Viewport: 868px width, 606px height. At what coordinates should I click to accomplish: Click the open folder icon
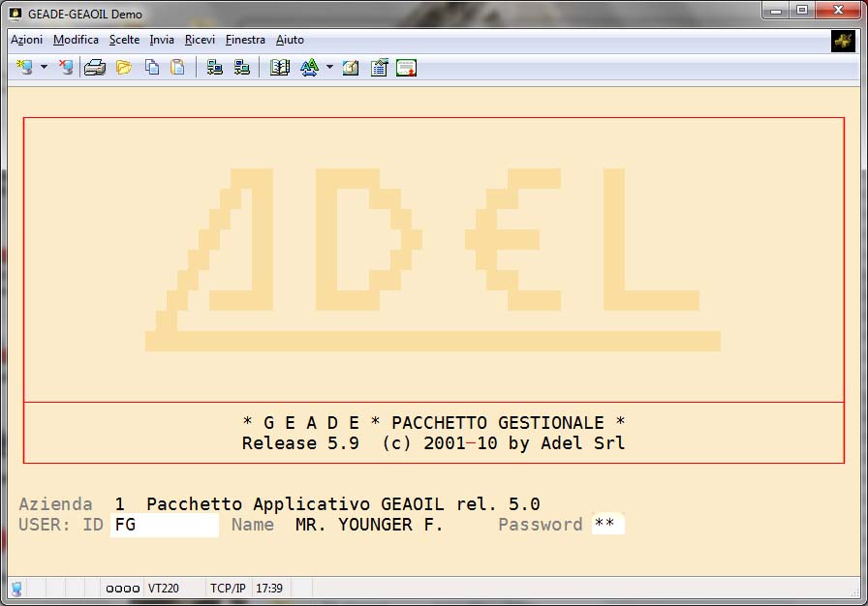point(123,68)
